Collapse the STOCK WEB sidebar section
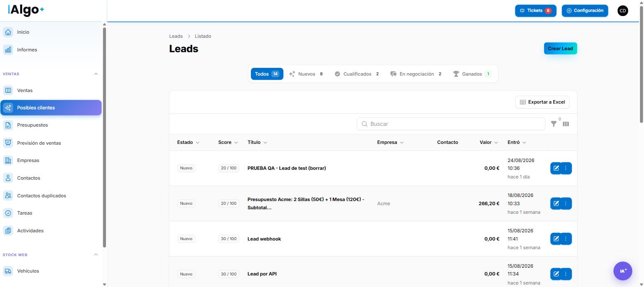 click(x=96, y=255)
